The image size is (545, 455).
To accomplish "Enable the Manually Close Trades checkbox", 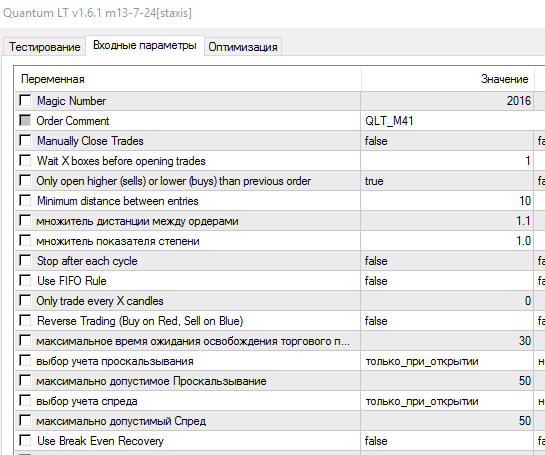I will tap(25, 141).
